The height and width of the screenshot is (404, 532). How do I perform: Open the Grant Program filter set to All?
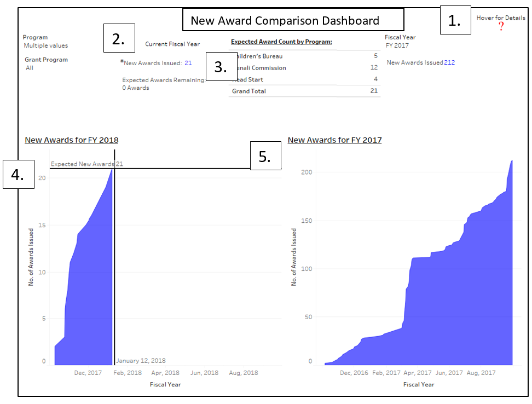(30, 68)
